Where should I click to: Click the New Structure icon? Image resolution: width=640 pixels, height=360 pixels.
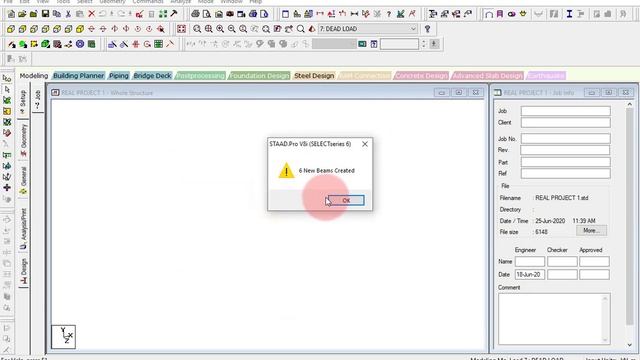click(11, 14)
